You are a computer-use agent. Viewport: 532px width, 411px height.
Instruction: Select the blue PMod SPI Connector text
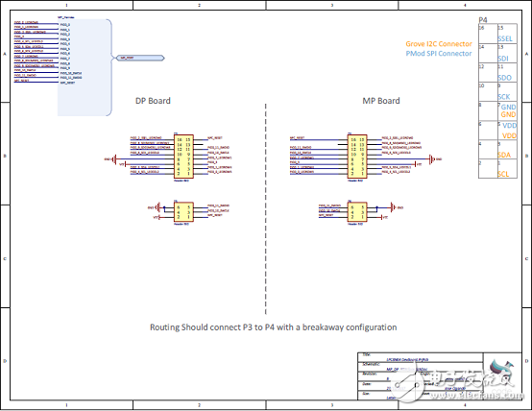pos(439,53)
